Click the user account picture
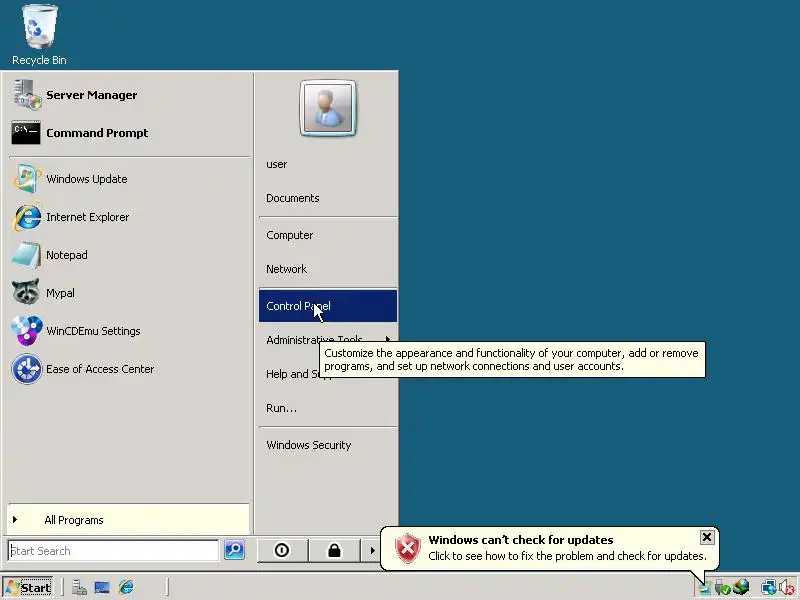 [328, 108]
